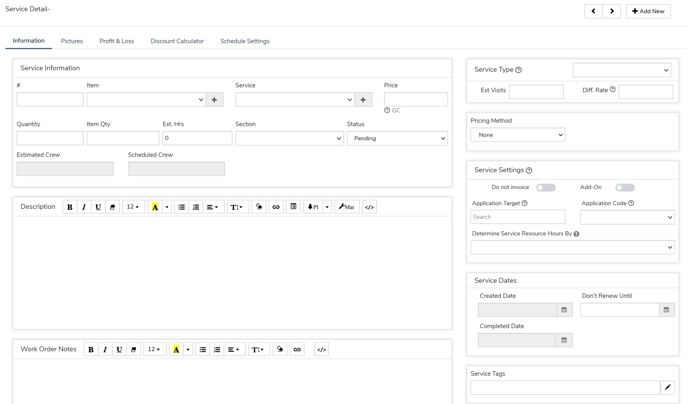Viewport: 688px width, 404px height.
Task: Switch to Pictures tab
Action: click(x=72, y=41)
